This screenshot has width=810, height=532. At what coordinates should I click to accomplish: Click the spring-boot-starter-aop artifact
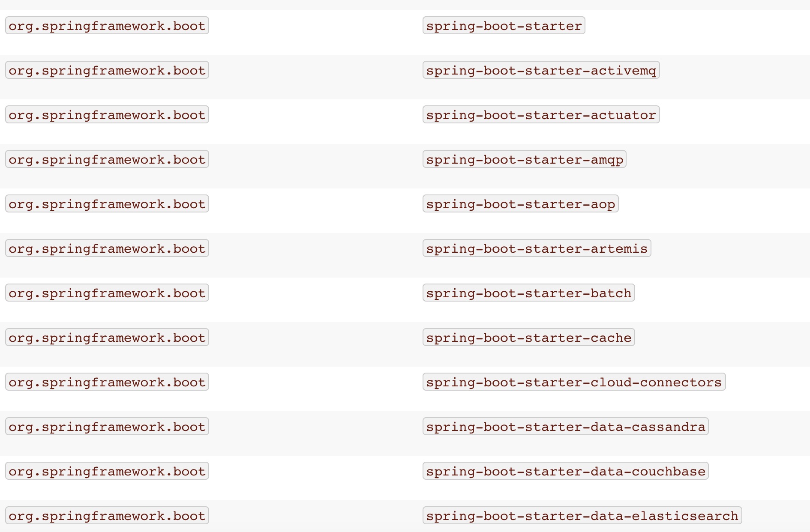520,204
